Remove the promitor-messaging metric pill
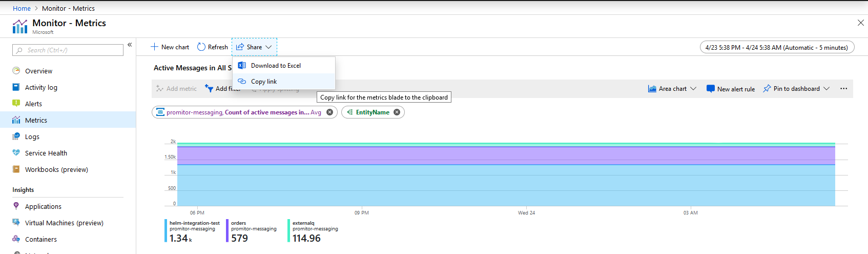Screen dimensions: 868x254 pyautogui.click(x=329, y=112)
